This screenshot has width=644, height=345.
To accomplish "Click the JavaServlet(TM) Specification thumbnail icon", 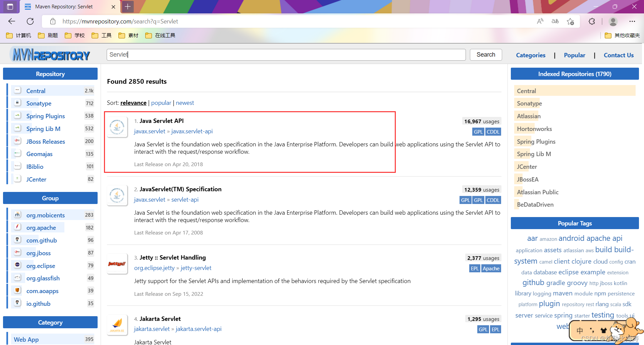I will [x=117, y=195].
